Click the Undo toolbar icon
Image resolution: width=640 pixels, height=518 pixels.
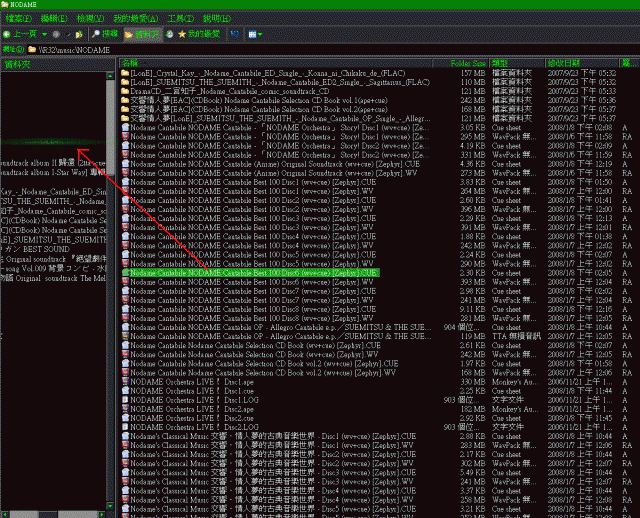[235, 34]
